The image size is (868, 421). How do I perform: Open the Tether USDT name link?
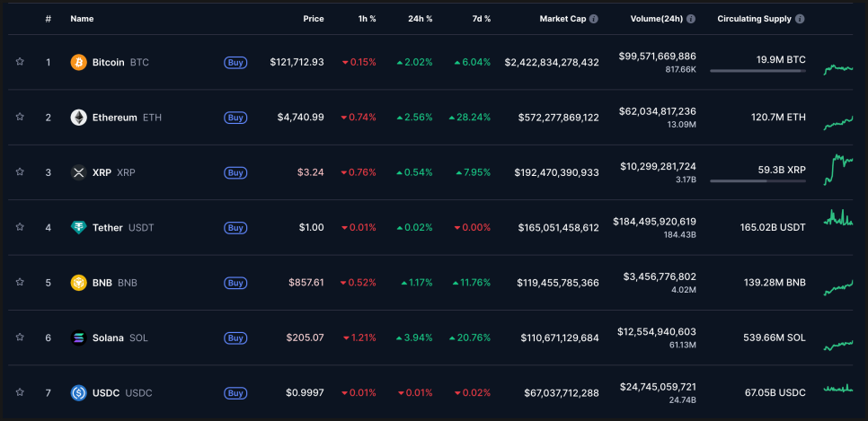123,227
